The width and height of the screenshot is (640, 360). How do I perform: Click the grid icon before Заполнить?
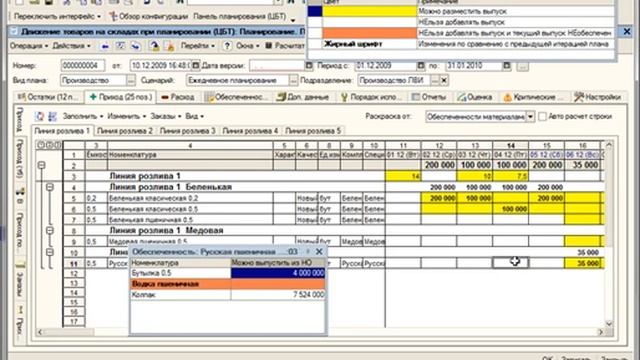click(x=52, y=116)
